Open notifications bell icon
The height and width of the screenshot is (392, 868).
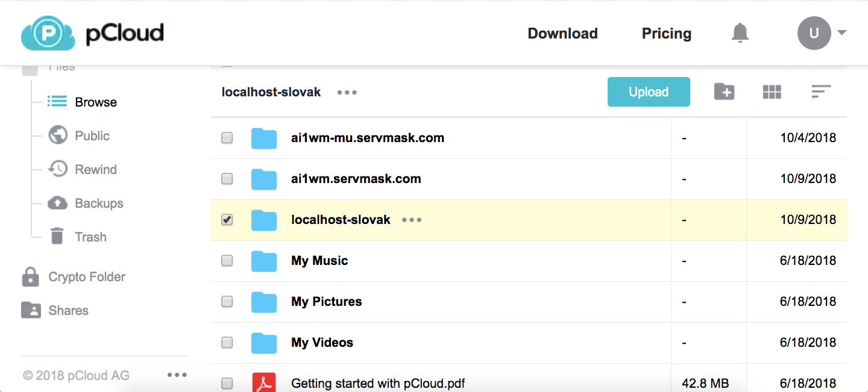point(740,33)
